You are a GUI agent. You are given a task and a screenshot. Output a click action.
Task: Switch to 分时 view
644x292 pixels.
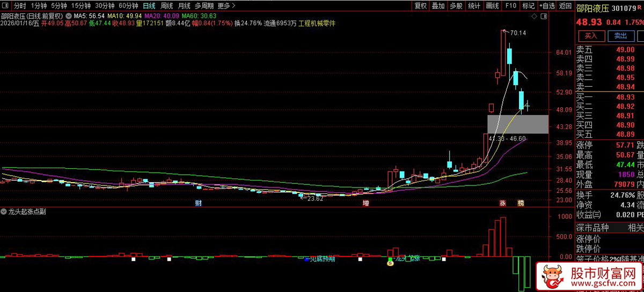click(20, 6)
